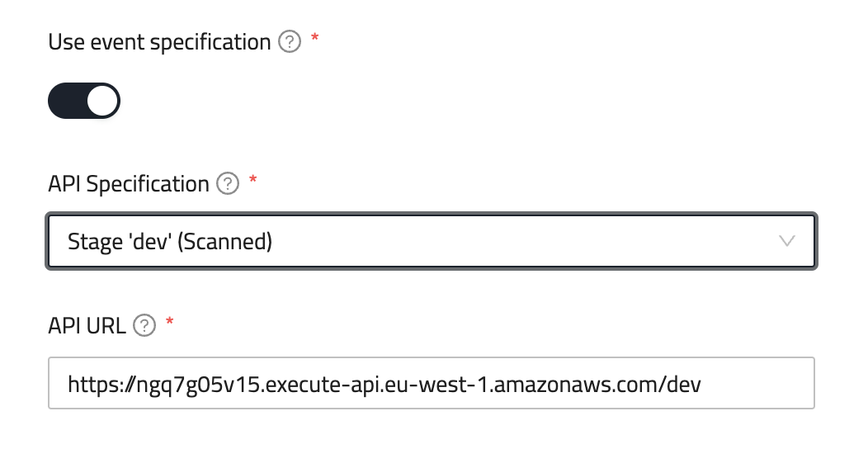Open the API Specification help tooltip icon

tap(227, 184)
